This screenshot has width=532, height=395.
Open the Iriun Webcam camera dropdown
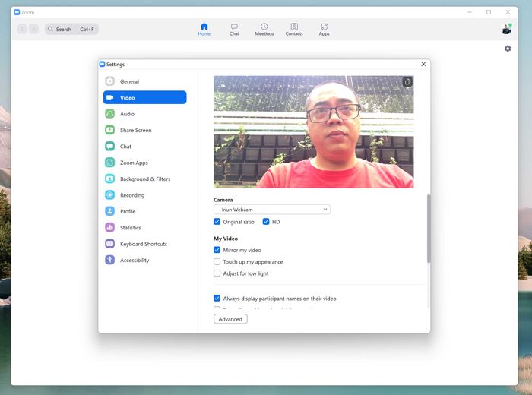272,210
